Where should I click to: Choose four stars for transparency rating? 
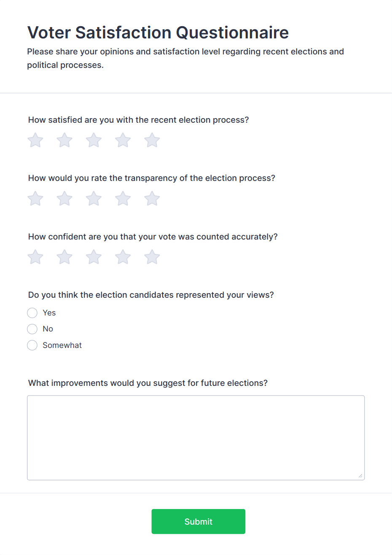123,198
